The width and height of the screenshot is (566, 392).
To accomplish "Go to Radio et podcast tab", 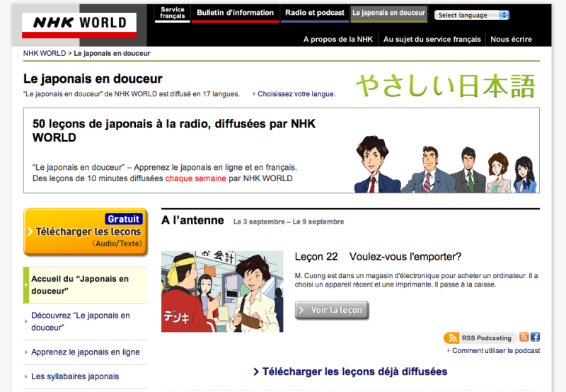I will pyautogui.click(x=314, y=13).
